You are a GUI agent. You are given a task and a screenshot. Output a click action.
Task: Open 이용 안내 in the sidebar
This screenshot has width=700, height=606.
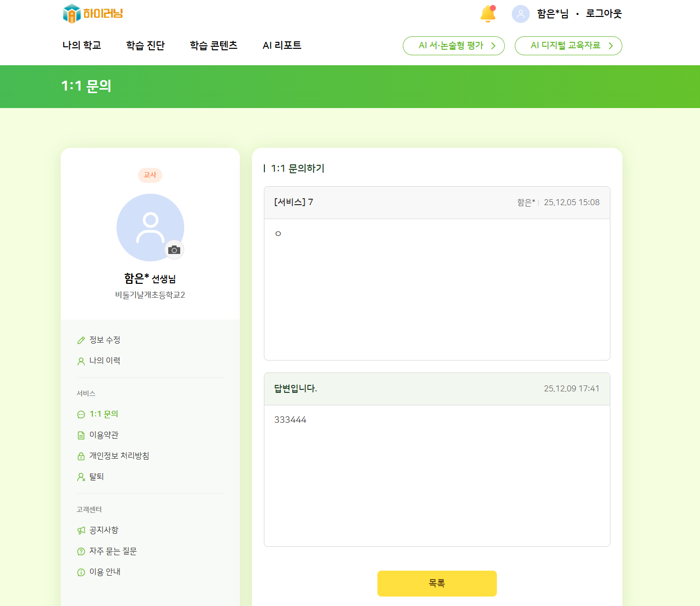105,572
